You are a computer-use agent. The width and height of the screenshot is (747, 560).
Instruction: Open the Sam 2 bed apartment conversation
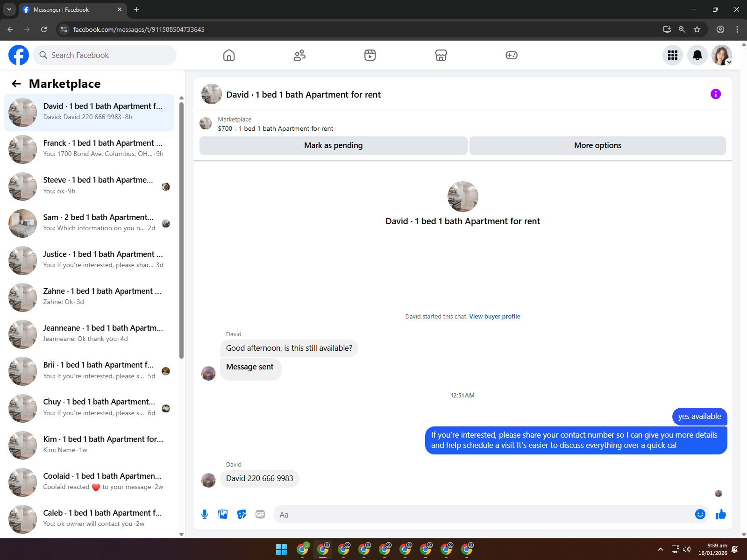89,223
